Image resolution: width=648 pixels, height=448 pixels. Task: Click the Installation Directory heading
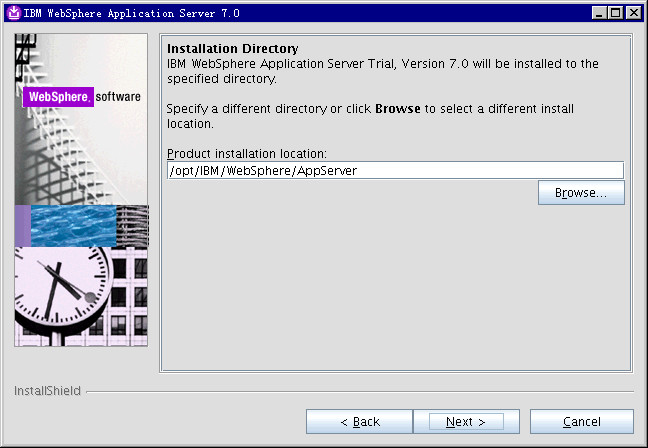coord(232,48)
